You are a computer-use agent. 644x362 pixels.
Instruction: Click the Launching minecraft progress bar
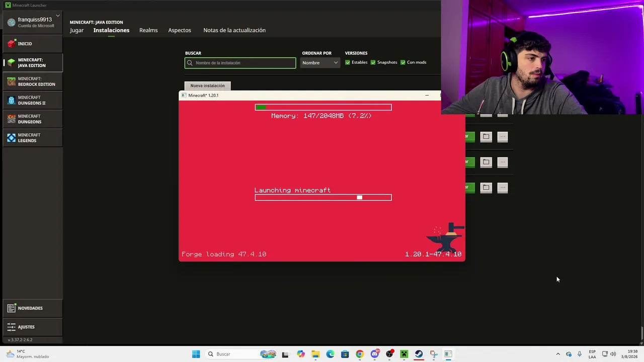pyautogui.click(x=323, y=198)
